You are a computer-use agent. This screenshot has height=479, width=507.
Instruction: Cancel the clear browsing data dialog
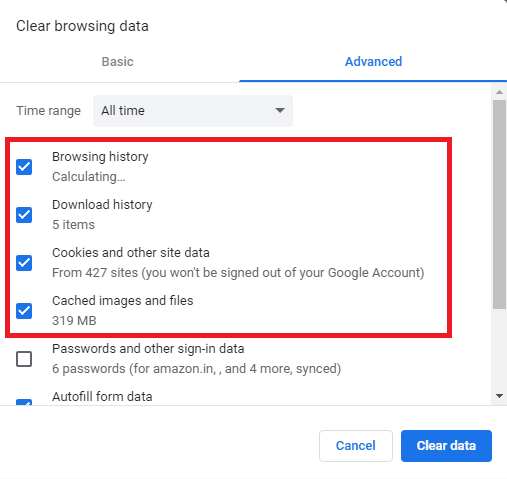(x=356, y=446)
